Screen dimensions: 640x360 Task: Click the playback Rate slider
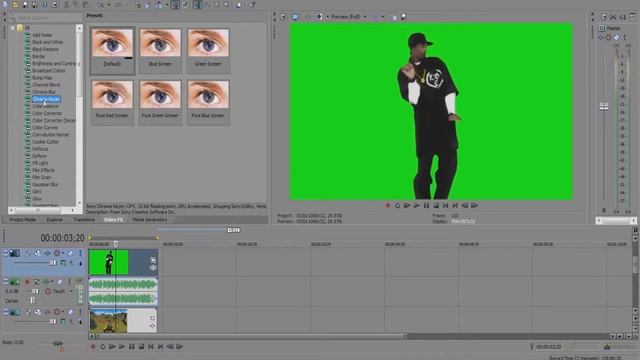pos(58,343)
